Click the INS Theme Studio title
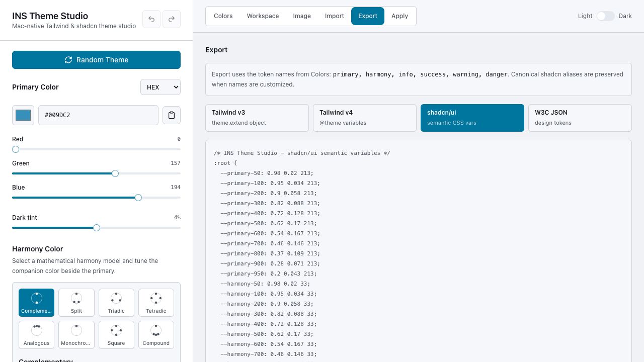 [x=50, y=16]
